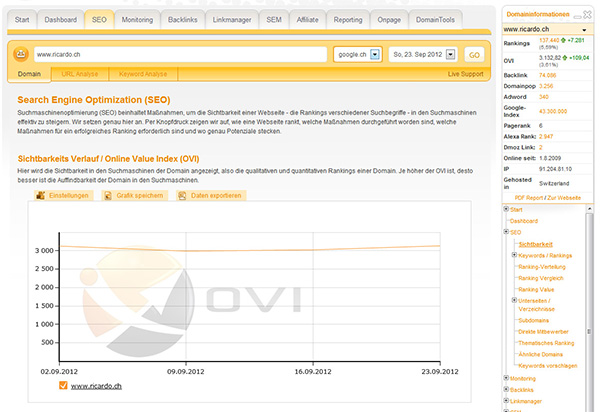Click the 09.09.2012 date label on the chart axis

click(x=186, y=371)
